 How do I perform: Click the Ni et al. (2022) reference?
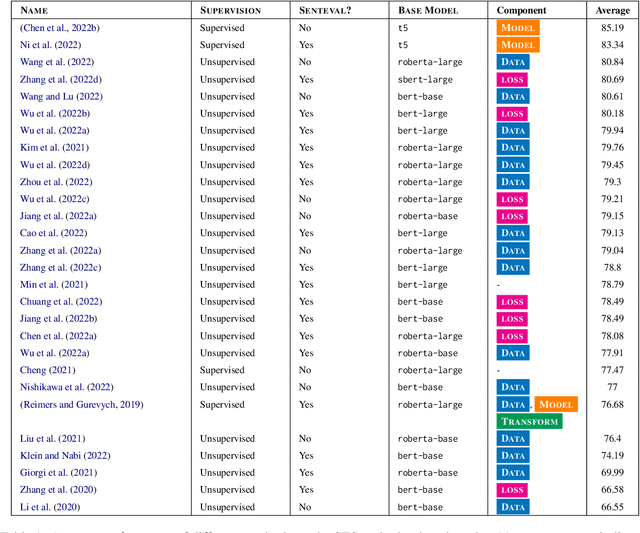[x=49, y=45]
